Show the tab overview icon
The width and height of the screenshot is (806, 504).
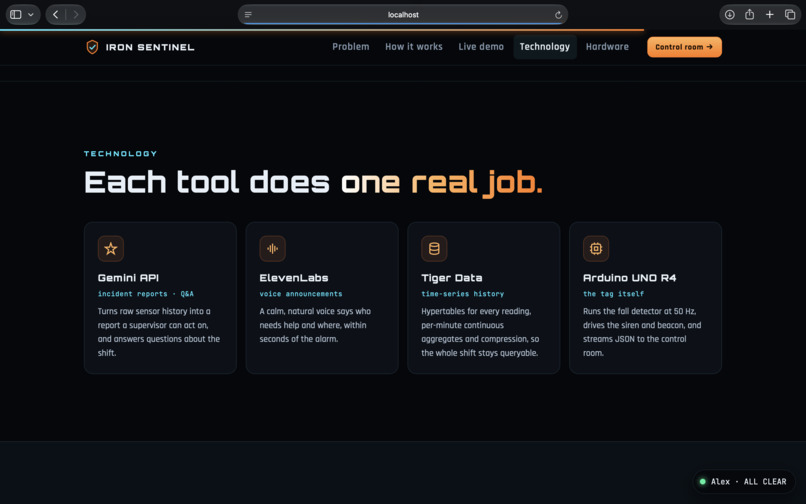click(x=790, y=14)
